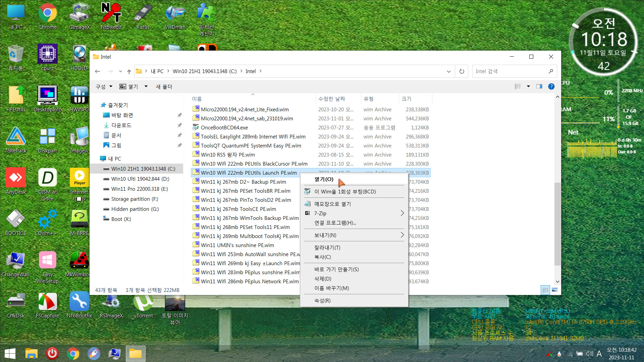Click the red power icon in taskbar
The image size is (644, 362).
pyautogui.click(x=52, y=353)
